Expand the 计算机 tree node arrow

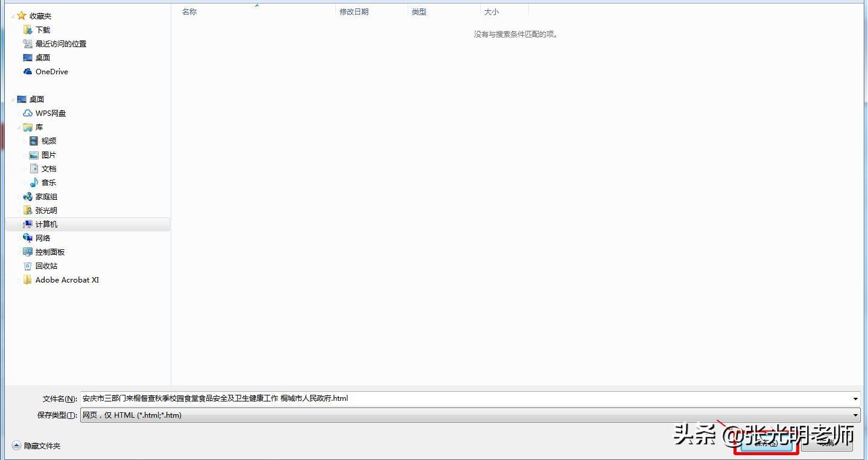click(x=19, y=224)
